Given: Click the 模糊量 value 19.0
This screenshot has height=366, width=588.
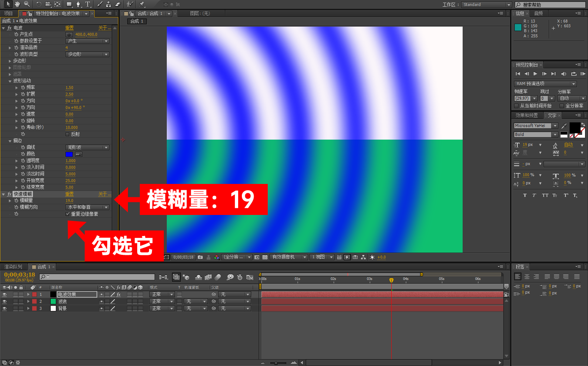Looking at the screenshot, I should pyautogui.click(x=70, y=201).
